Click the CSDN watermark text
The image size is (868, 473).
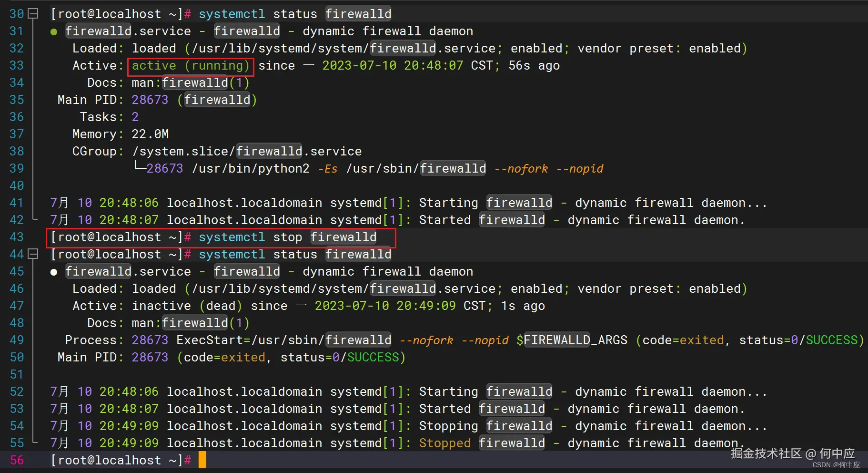tap(836, 465)
